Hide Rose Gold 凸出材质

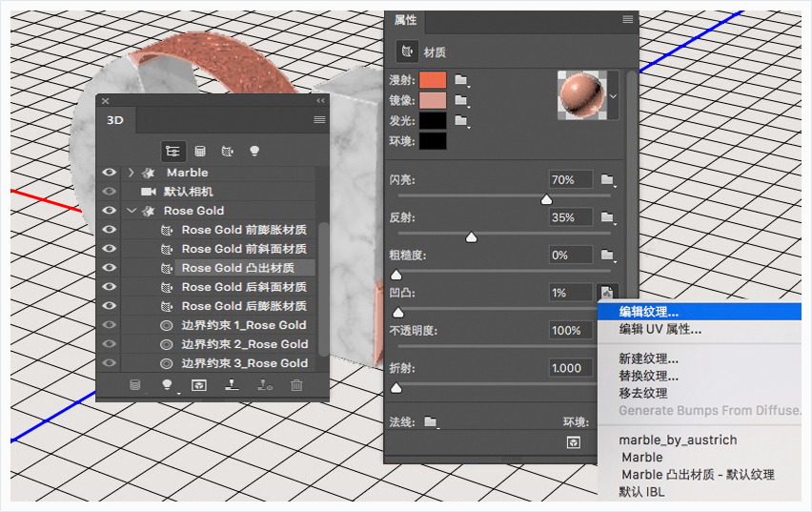tap(110, 268)
